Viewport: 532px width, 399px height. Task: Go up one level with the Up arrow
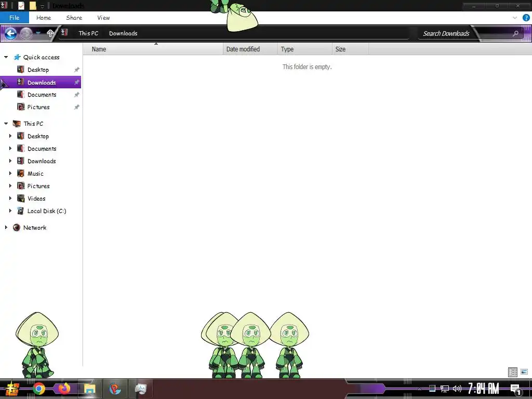tap(50, 33)
